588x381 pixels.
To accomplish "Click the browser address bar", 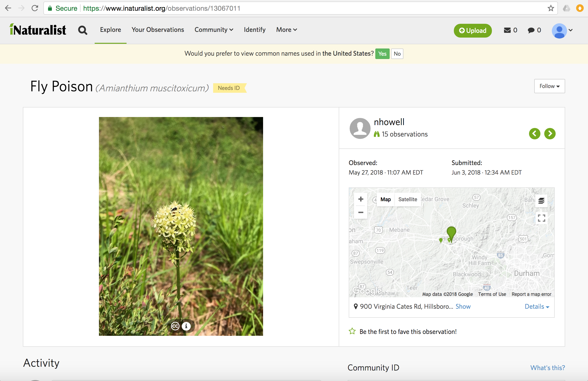I will point(300,8).
